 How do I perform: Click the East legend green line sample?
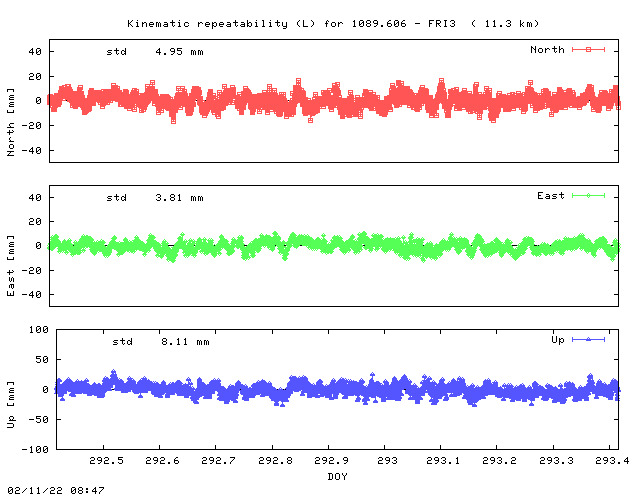click(588, 196)
